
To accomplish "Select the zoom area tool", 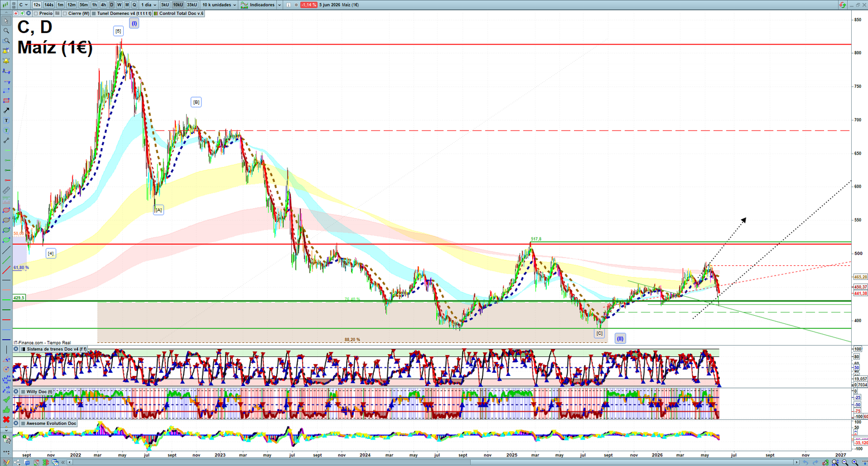I will (6, 41).
